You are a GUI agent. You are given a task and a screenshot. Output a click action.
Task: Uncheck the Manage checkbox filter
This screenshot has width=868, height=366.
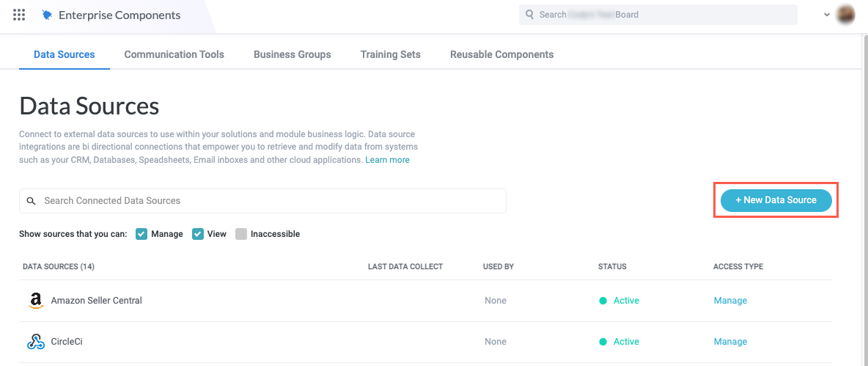tap(142, 234)
